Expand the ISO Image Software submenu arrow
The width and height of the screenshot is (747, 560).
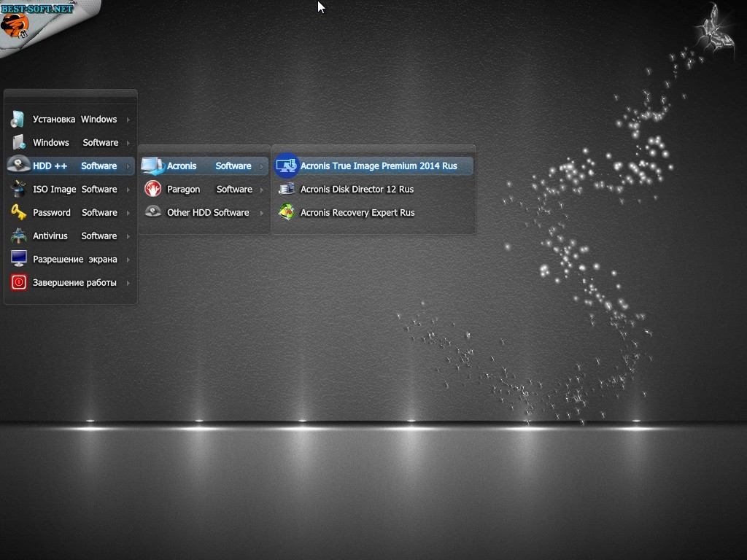128,190
